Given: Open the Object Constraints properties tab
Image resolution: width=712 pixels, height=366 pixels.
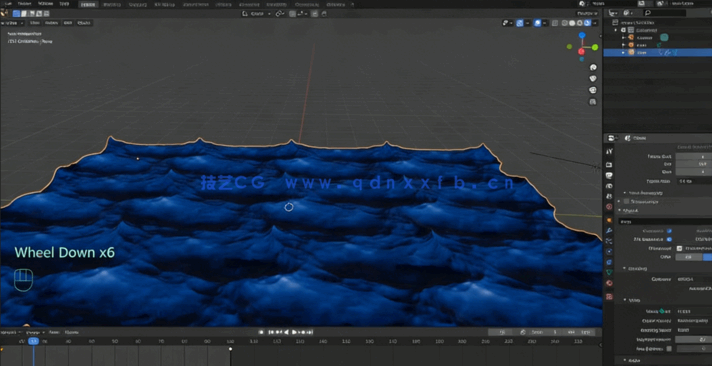Looking at the screenshot, I should [x=609, y=262].
